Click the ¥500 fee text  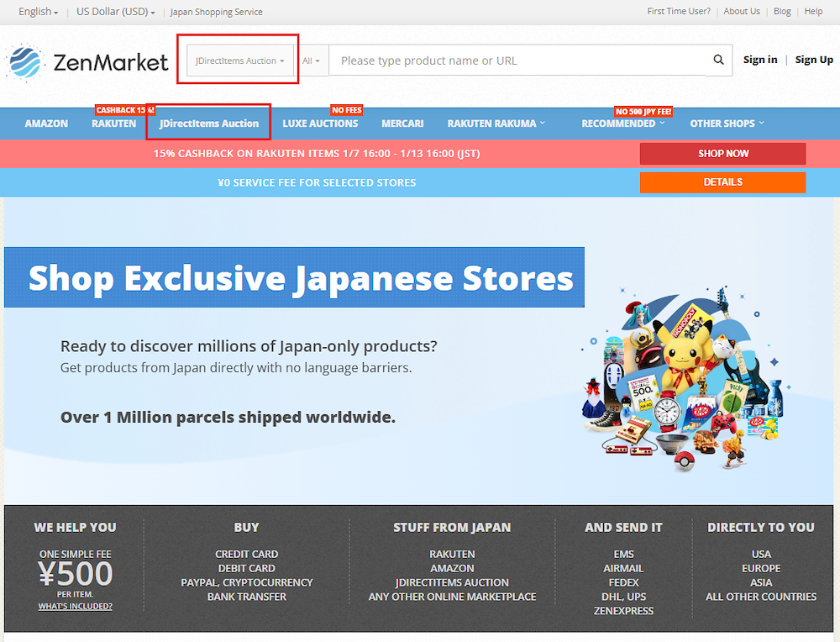point(75,573)
